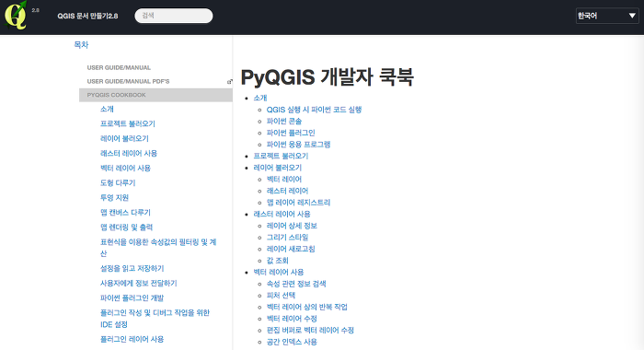Viewport: 644px width, 350px height.
Task: Click external link icon beside USER GUIDE/MANUAL PDF'S
Action: pyautogui.click(x=230, y=81)
